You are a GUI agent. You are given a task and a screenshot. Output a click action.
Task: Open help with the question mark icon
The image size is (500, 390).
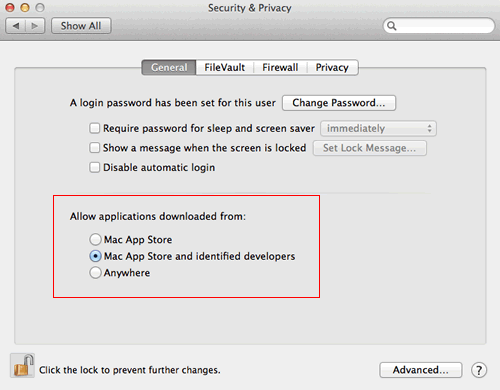(479, 370)
